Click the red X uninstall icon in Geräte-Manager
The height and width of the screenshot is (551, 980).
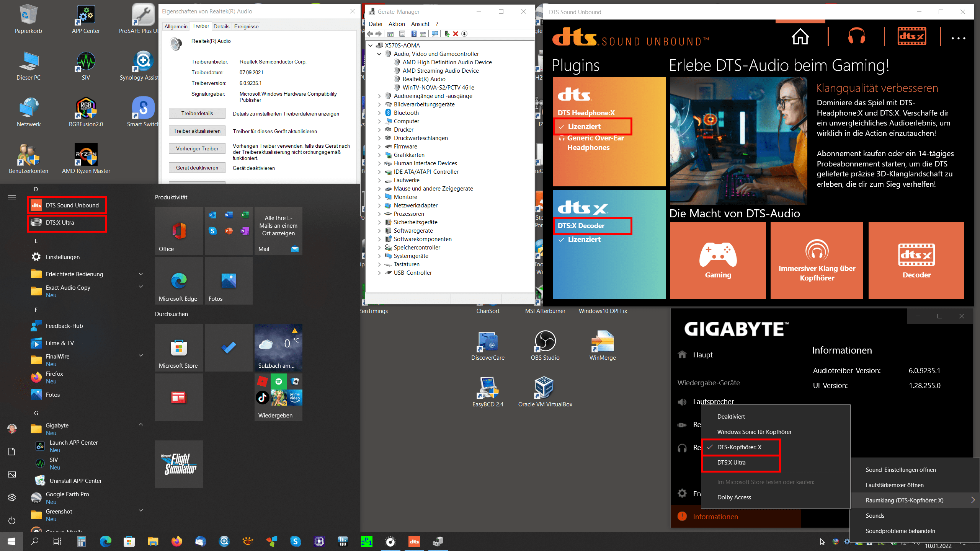click(x=456, y=34)
